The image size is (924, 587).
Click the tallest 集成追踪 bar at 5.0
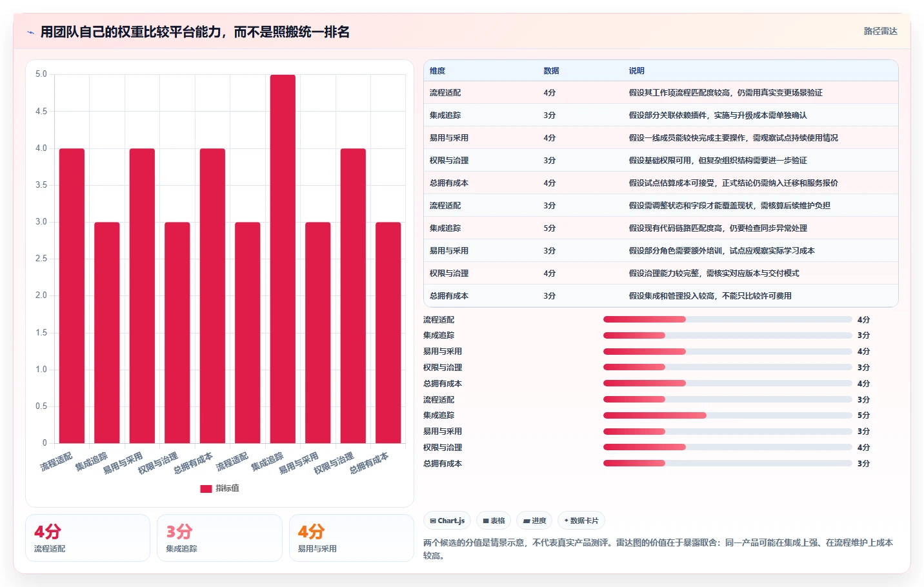point(283,259)
